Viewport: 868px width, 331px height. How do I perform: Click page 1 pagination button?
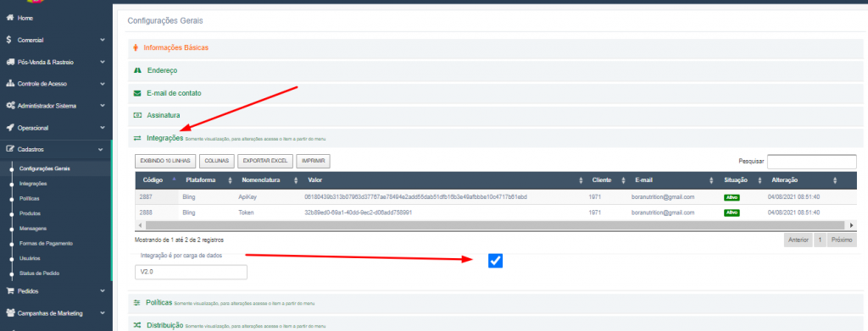(x=820, y=240)
